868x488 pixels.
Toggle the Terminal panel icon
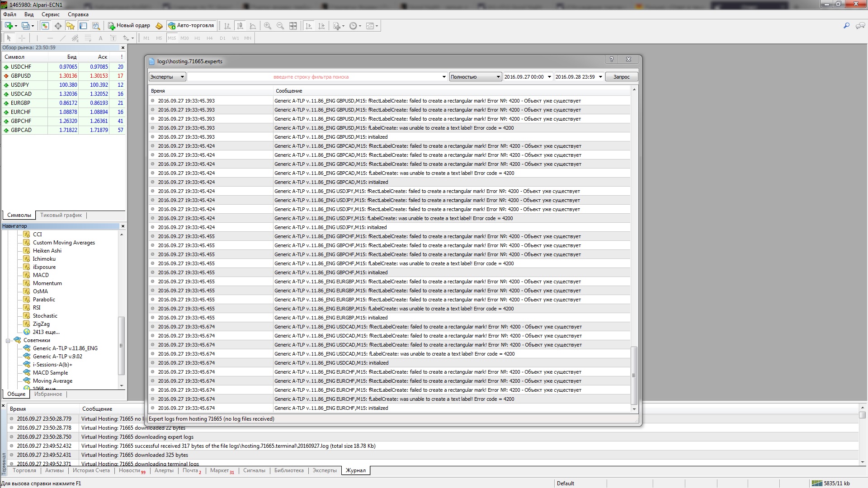[x=83, y=26]
